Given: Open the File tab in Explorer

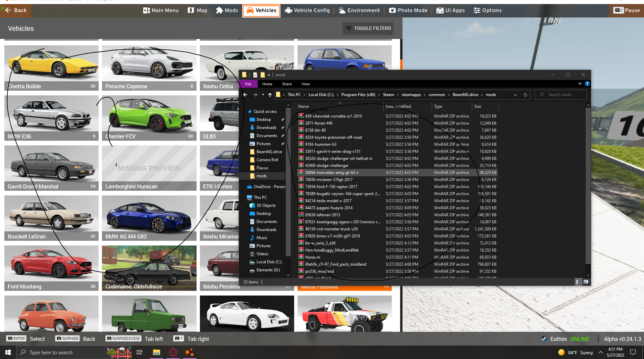Looking at the screenshot, I should (x=248, y=84).
